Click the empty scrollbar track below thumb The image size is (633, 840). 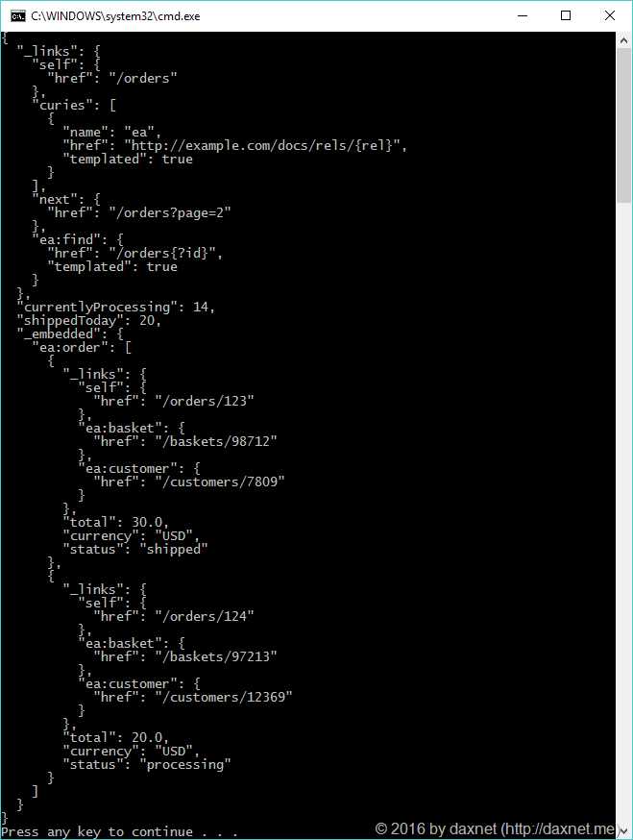tap(623, 511)
